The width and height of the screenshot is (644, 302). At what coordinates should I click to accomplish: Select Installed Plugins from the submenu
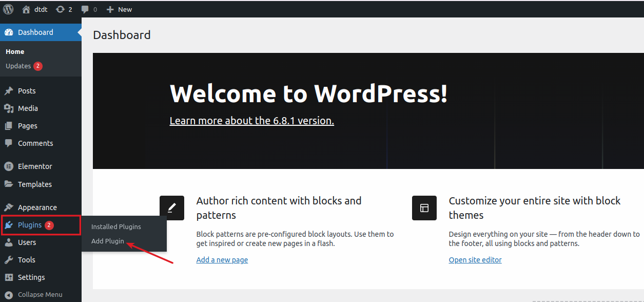116,226
